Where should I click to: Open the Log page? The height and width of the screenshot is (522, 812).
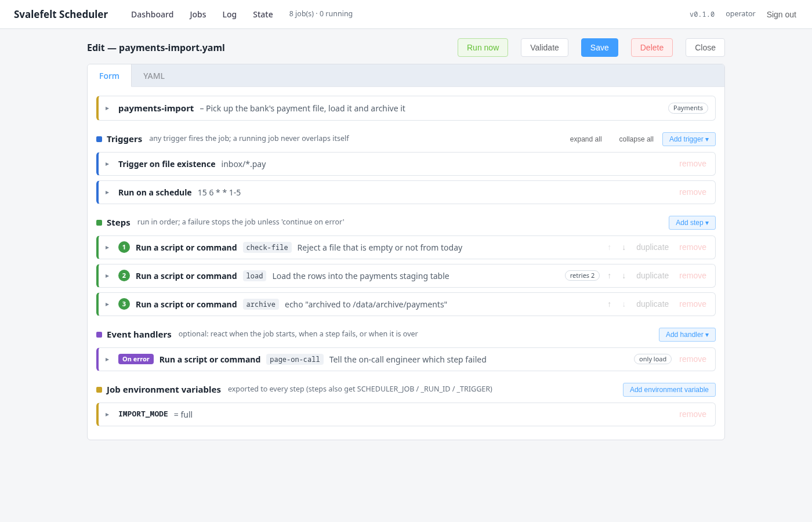click(x=229, y=14)
